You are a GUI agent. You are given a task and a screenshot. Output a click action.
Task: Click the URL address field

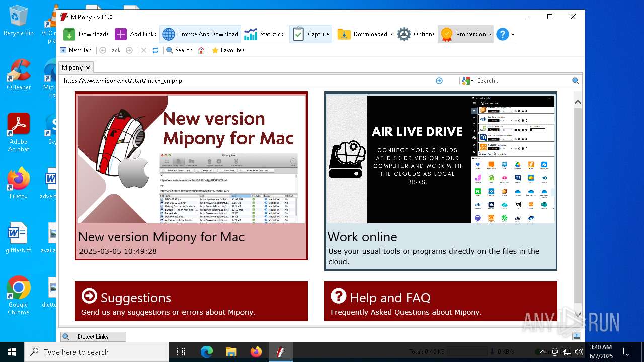248,81
